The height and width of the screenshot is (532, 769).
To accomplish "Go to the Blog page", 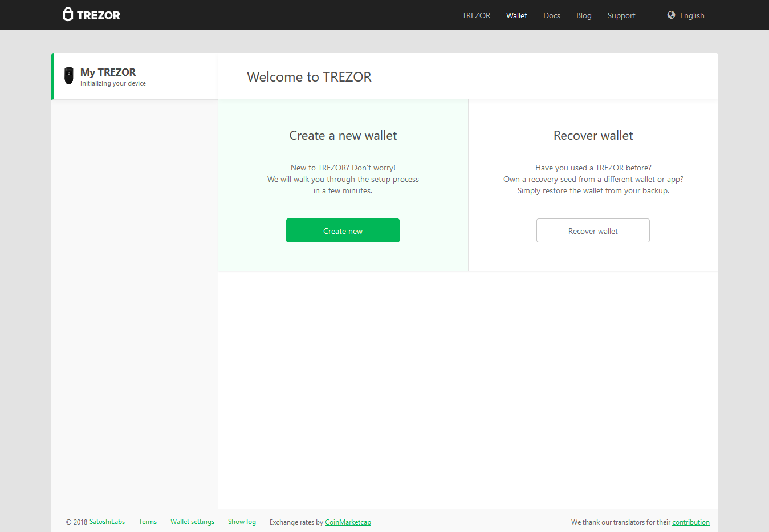I will click(x=584, y=15).
